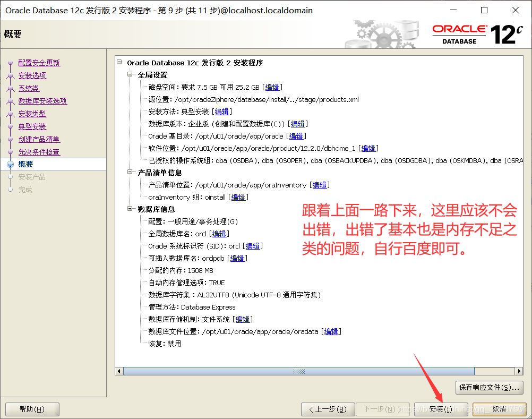Click the 先决条件检查 step marker icon
Image resolution: width=532 pixels, height=419 pixels.
tap(11, 152)
